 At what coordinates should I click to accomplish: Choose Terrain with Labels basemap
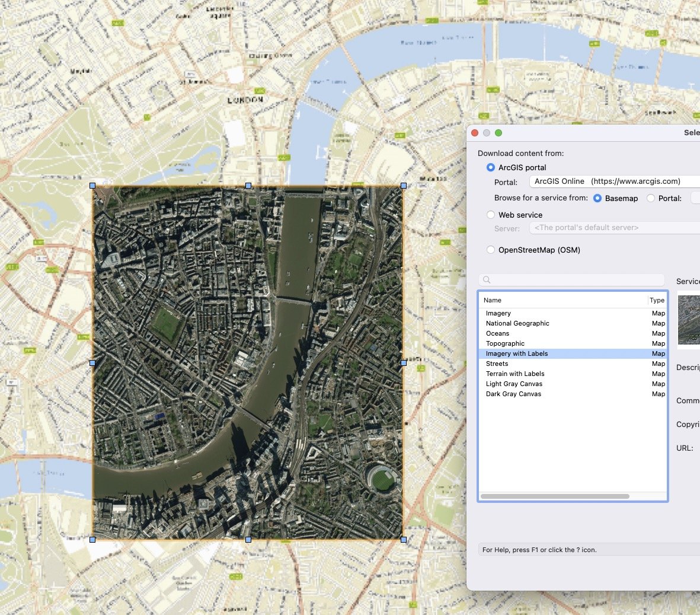click(x=515, y=374)
